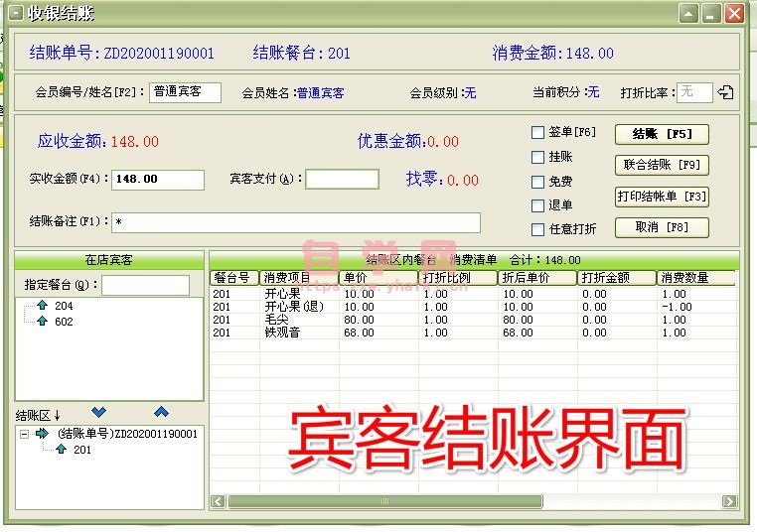
Task: Click the blue double up arrow
Action: pyautogui.click(x=161, y=412)
